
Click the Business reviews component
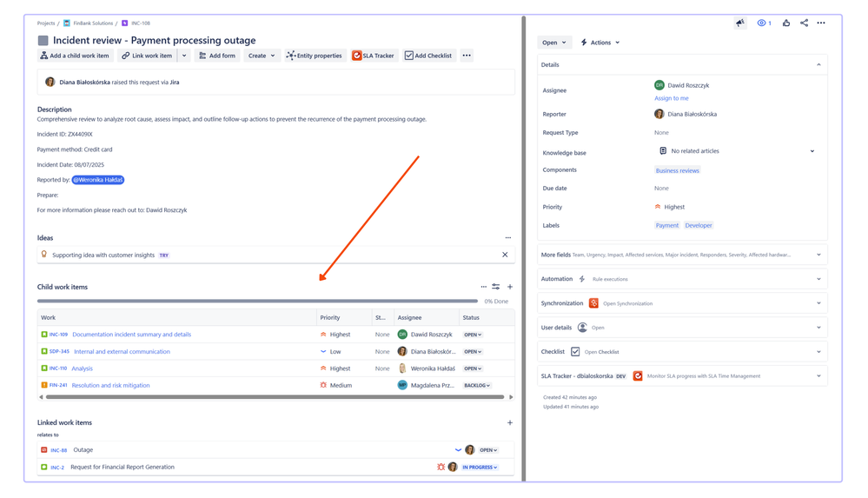coord(677,170)
